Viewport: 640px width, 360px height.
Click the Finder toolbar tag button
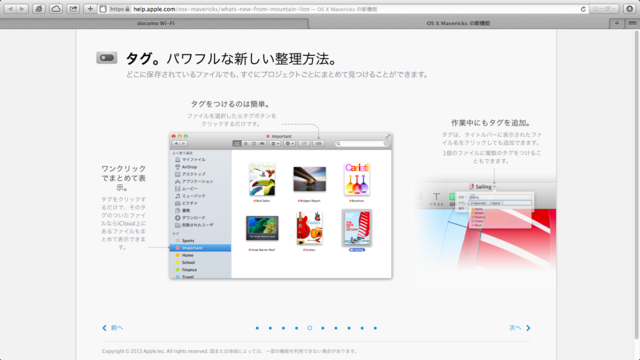coord(319,144)
